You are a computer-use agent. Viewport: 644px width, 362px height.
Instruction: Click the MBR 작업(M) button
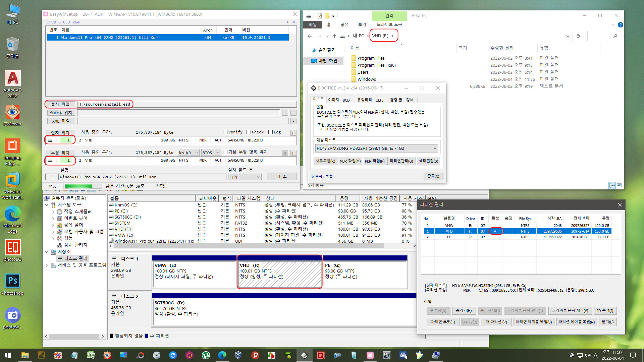pos(350,161)
